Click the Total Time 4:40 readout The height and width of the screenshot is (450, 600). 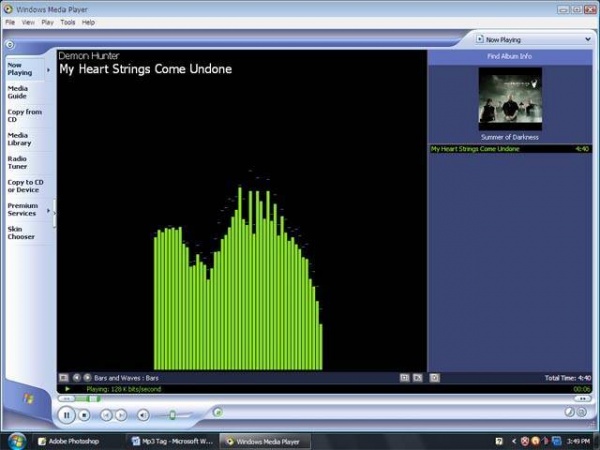tap(568, 378)
